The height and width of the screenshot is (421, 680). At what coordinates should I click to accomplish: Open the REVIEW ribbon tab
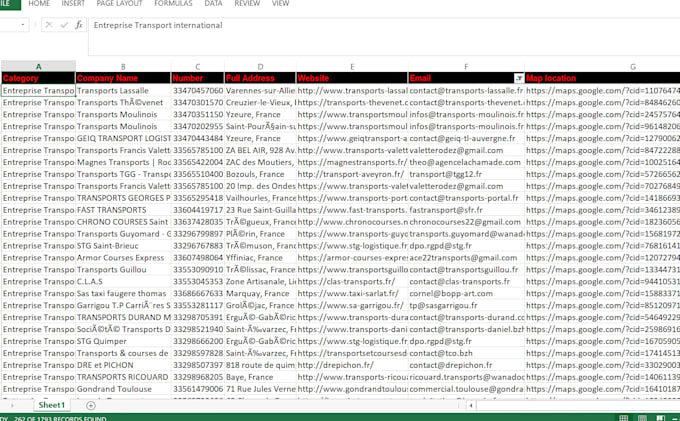tap(247, 3)
